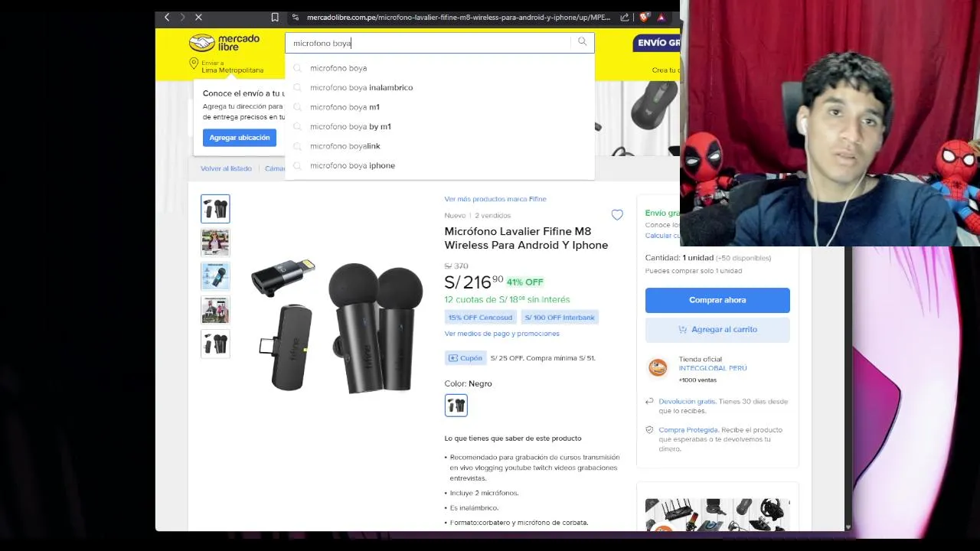This screenshot has height=551, width=980.
Task: Click the address bar URL
Action: tap(458, 17)
